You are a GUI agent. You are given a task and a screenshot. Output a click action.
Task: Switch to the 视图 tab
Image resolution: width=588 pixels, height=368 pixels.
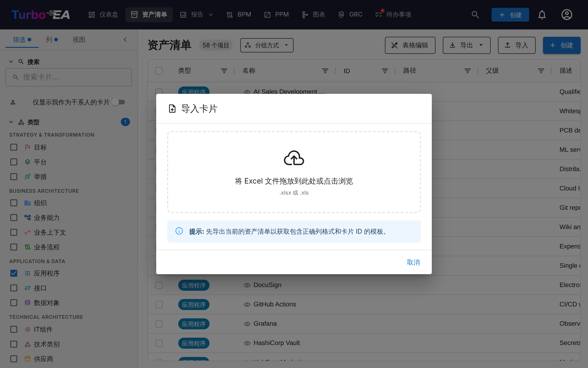tap(79, 39)
